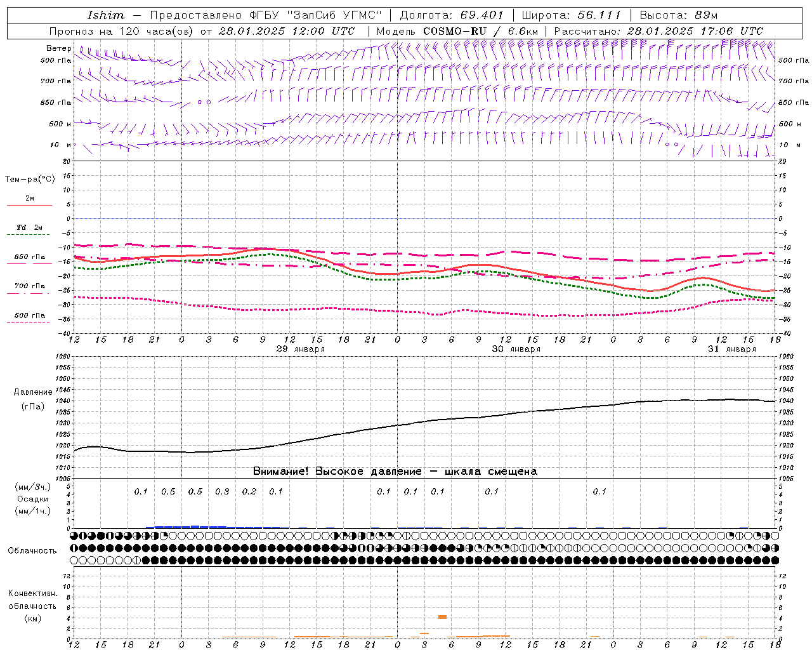The height and width of the screenshot is (650, 812).
Task: Click the orange convective cloud bar near 4 km
Action: [x=443, y=617]
